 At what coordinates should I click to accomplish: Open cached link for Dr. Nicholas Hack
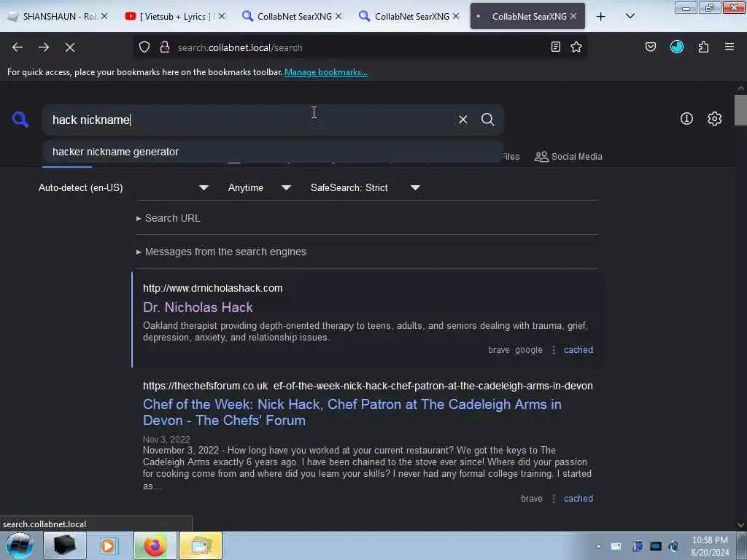pyautogui.click(x=578, y=350)
